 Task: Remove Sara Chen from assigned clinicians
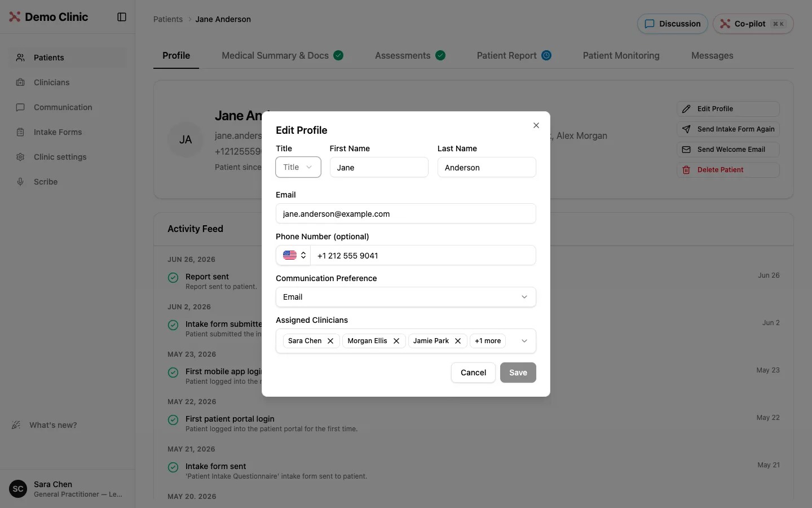coord(330,341)
